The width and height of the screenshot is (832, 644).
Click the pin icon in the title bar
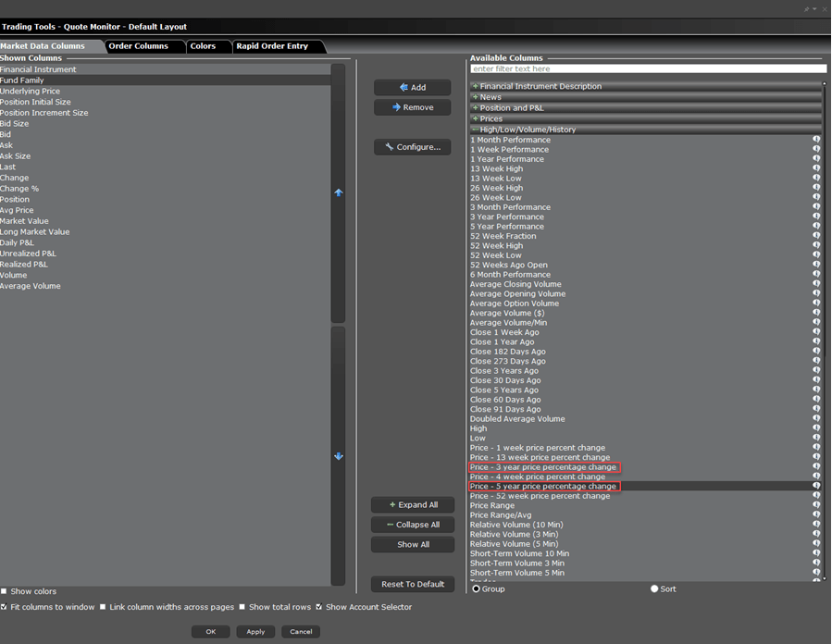(805, 8)
